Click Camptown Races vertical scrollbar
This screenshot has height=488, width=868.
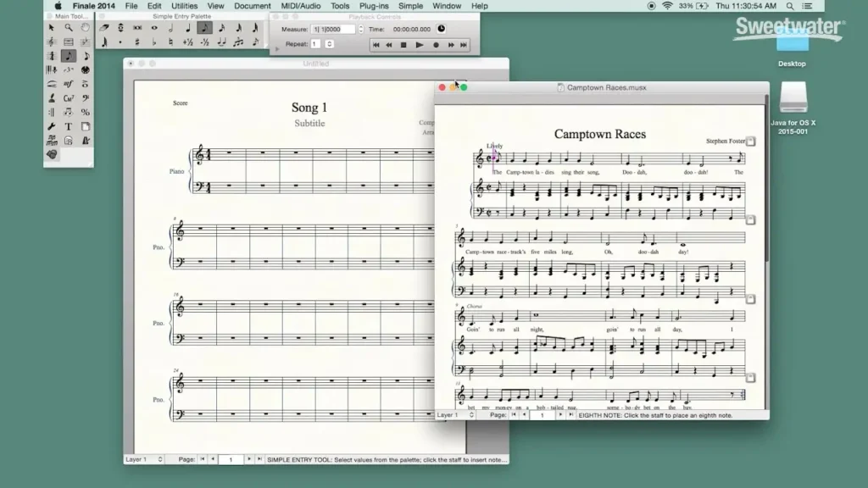766,178
